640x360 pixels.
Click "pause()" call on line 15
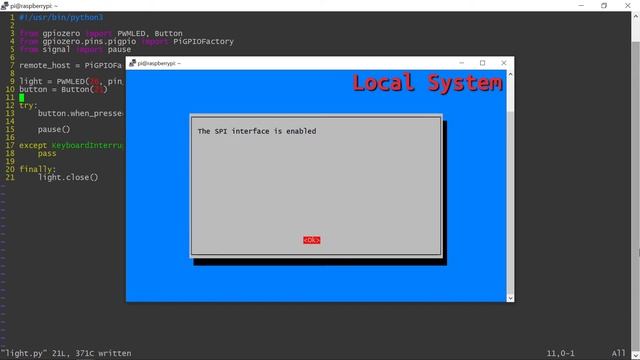(54, 129)
